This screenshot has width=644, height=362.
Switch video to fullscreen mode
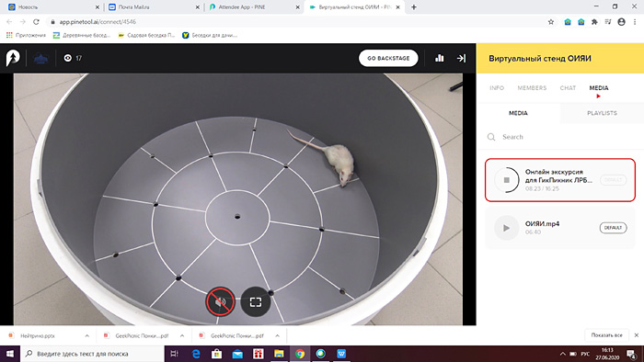tap(256, 301)
